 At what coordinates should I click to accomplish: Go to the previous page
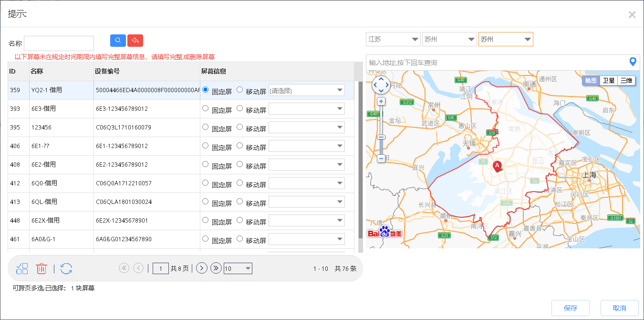(138, 268)
